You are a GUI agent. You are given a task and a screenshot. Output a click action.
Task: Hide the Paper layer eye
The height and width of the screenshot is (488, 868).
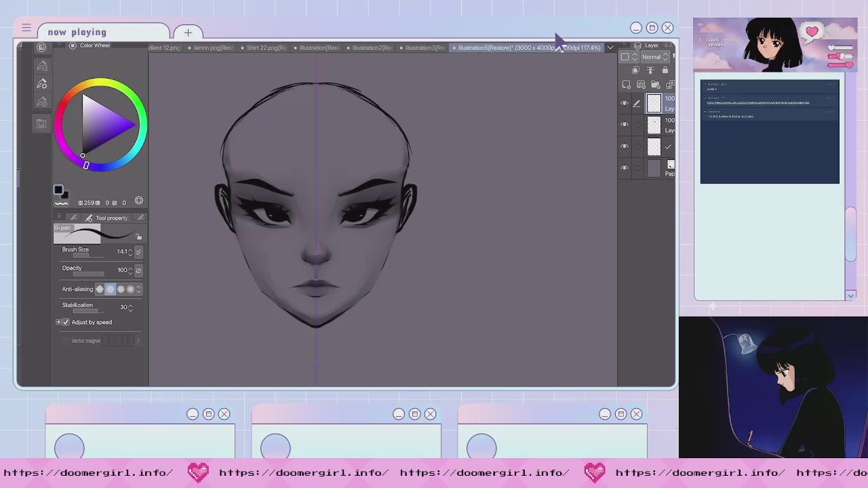(x=625, y=168)
